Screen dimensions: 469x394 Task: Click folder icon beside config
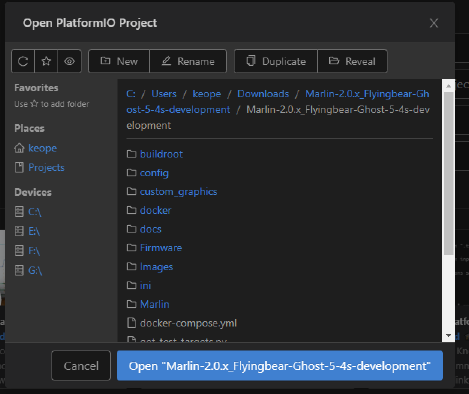(132, 173)
